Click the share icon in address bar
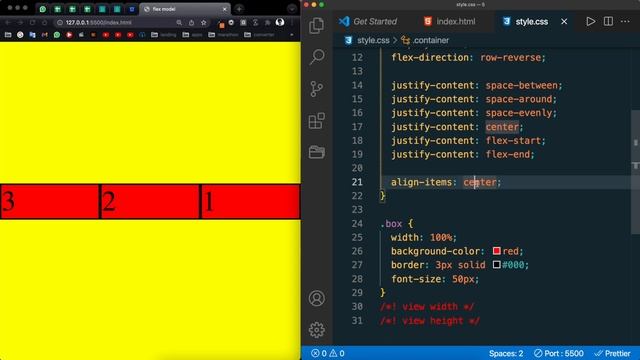Image resolution: width=640 pixels, height=360 pixels. click(191, 22)
